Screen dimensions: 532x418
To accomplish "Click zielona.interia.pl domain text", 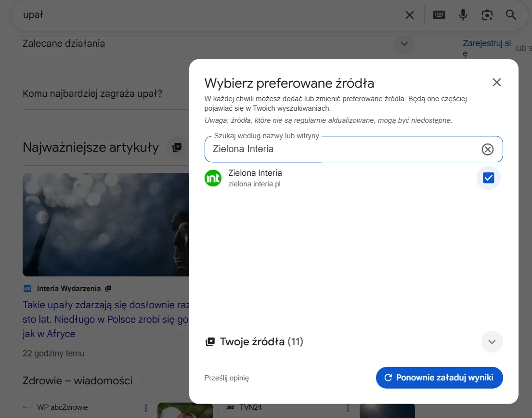I will 255,184.
